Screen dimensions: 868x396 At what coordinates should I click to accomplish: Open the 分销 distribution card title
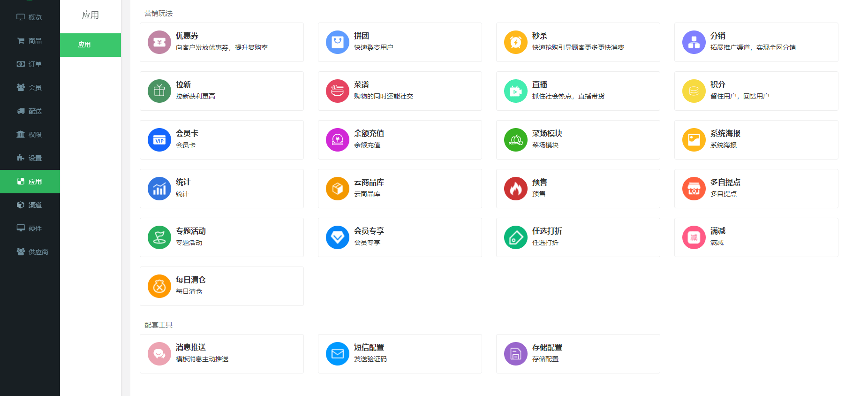click(x=717, y=36)
